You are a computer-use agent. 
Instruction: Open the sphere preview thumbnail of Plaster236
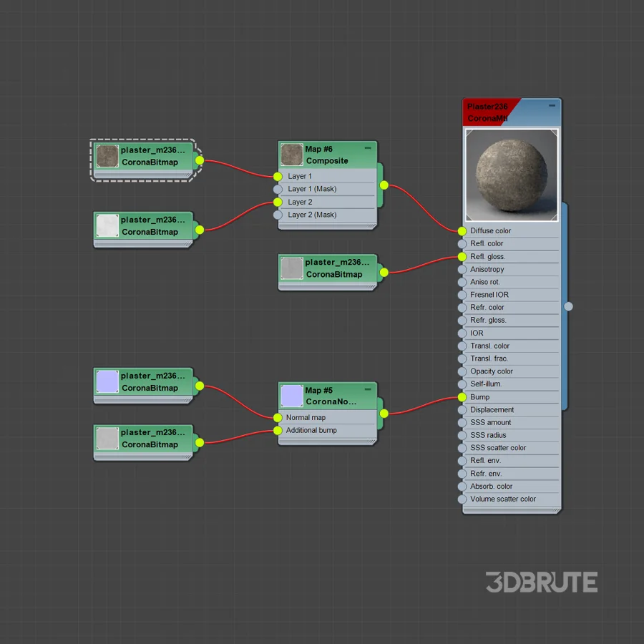(x=512, y=175)
